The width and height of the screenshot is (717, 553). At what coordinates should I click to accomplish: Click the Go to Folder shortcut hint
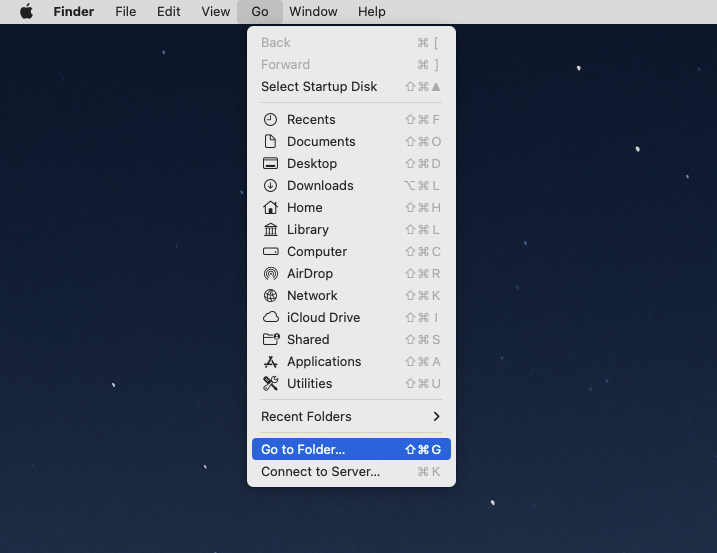(423, 450)
